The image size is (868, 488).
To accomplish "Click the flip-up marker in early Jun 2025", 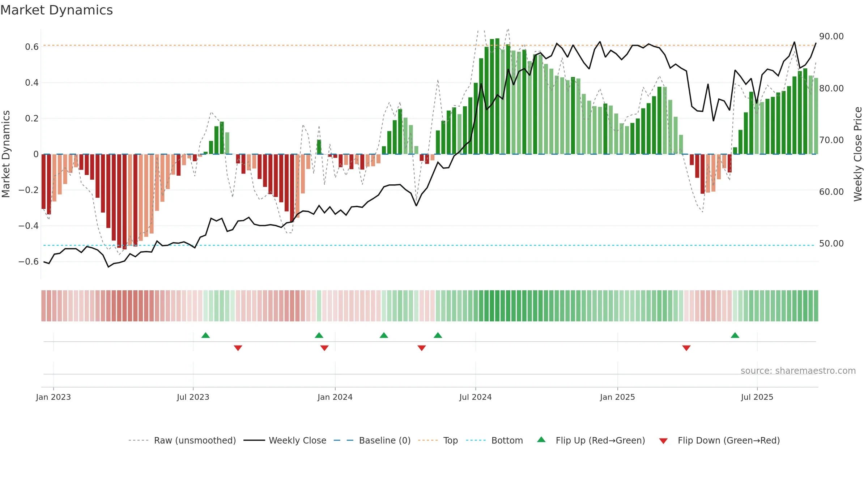I will point(735,335).
